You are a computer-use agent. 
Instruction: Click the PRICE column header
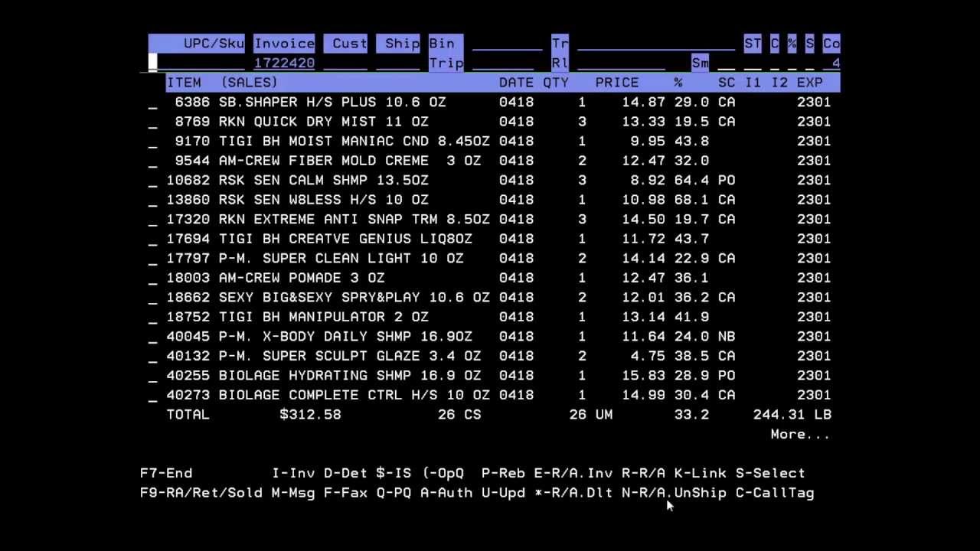click(616, 83)
